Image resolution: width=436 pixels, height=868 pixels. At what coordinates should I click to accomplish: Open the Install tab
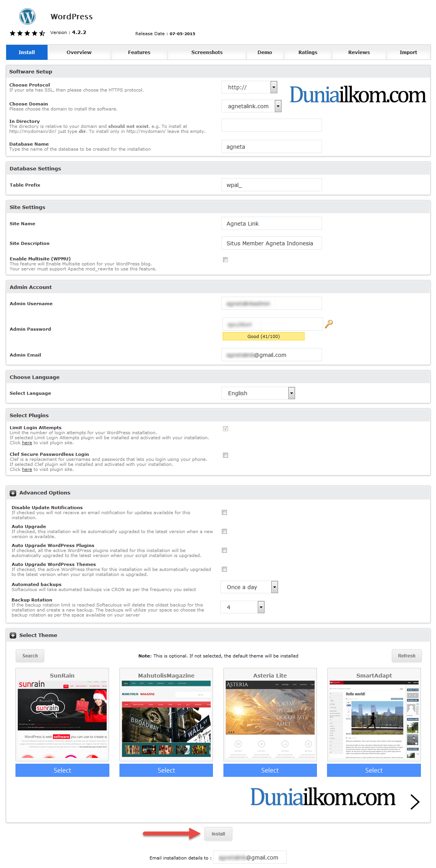27,53
